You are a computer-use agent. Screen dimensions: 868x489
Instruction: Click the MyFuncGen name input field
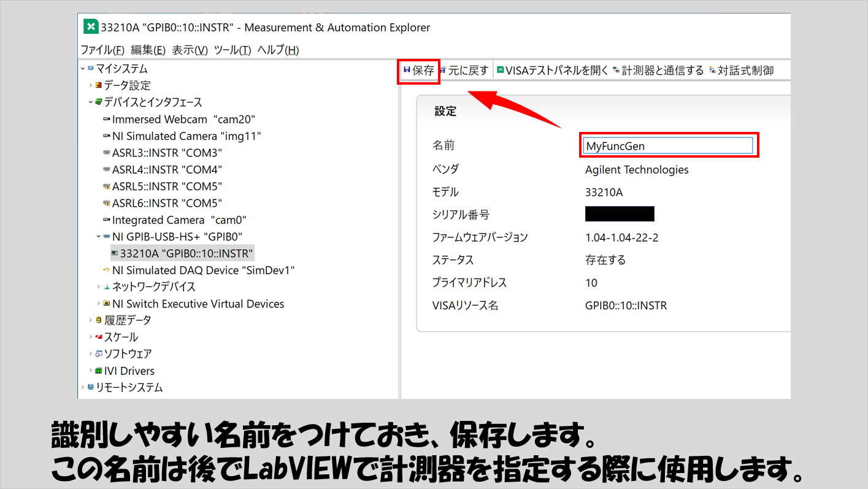pos(667,146)
